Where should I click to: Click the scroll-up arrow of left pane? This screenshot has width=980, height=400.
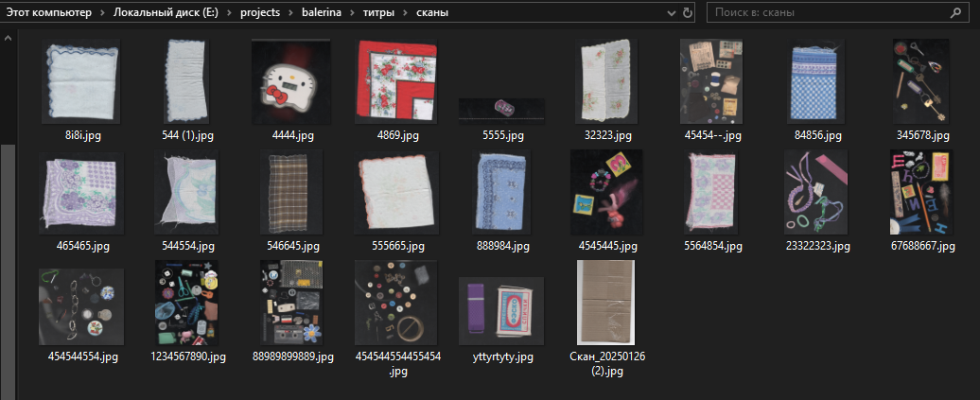coord(8,39)
